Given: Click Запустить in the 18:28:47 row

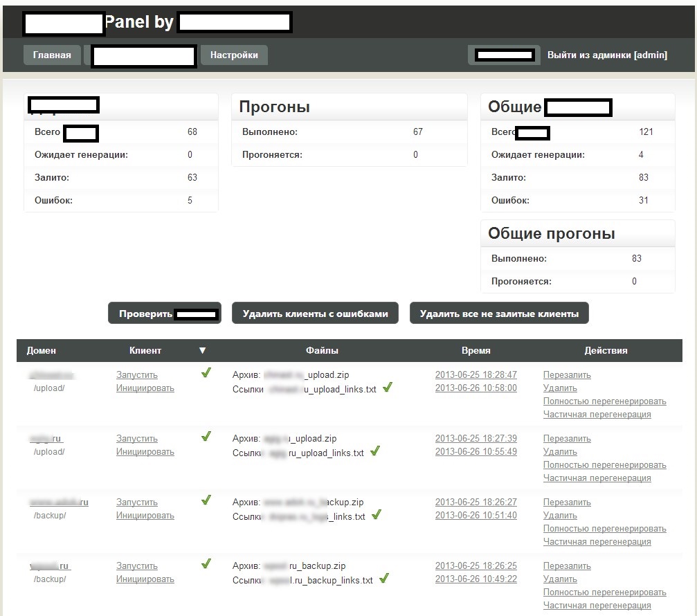Looking at the screenshot, I should [x=137, y=374].
